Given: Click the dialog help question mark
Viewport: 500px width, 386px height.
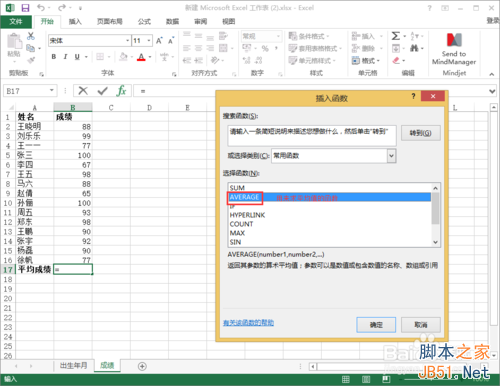Looking at the screenshot, I should click(413, 96).
